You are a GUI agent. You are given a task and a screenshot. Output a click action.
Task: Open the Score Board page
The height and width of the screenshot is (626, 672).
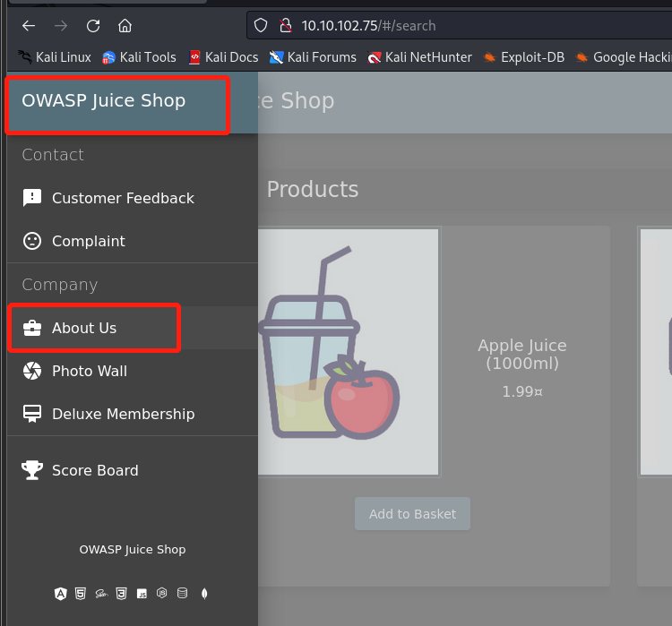95,470
